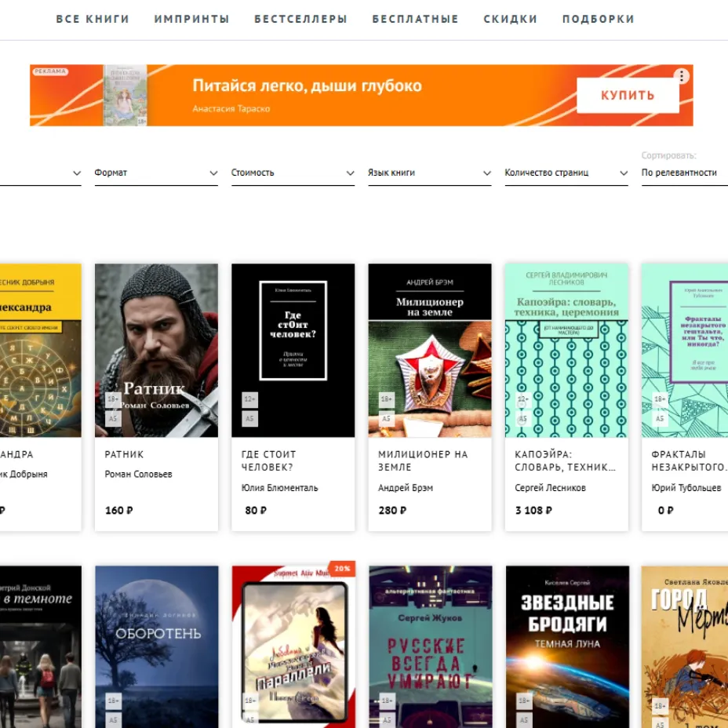728x728 pixels.
Task: Open the По релевантности sorting dropdown
Action: [x=684, y=173]
